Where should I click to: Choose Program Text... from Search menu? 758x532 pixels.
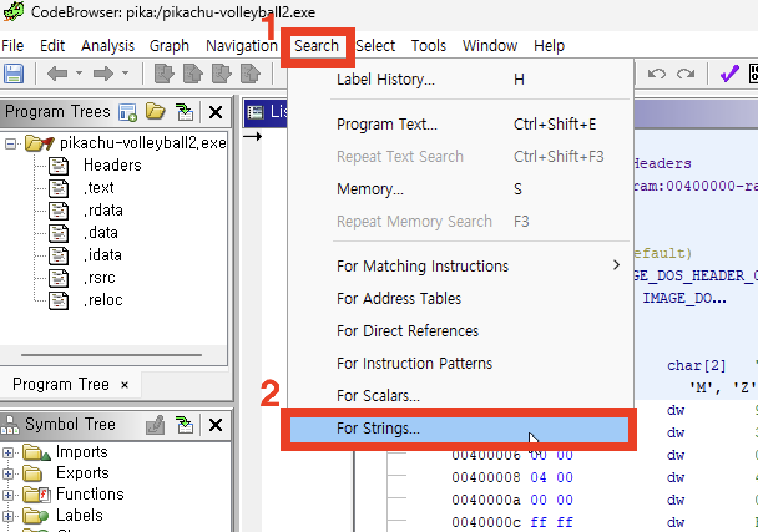pos(460,124)
